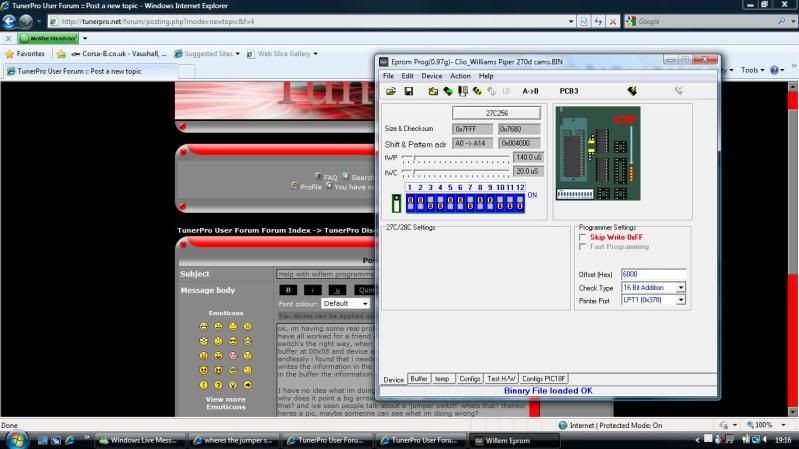Click the yellow chip toolbar icon

477,91
